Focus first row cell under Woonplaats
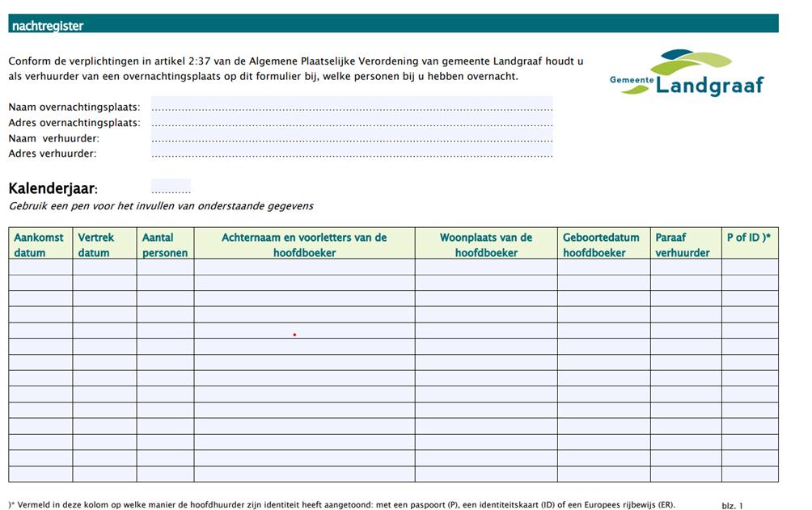This screenshot has width=812, height=510. point(485,267)
